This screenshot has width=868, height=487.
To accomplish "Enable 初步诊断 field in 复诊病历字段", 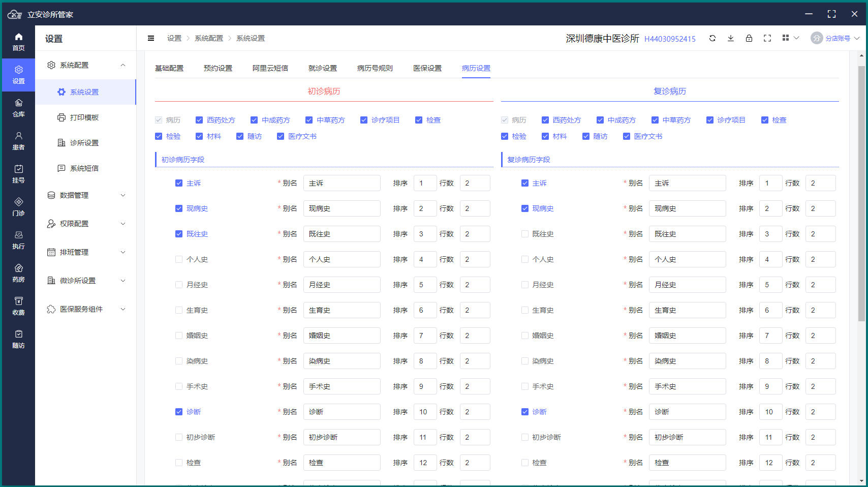I will click(525, 437).
